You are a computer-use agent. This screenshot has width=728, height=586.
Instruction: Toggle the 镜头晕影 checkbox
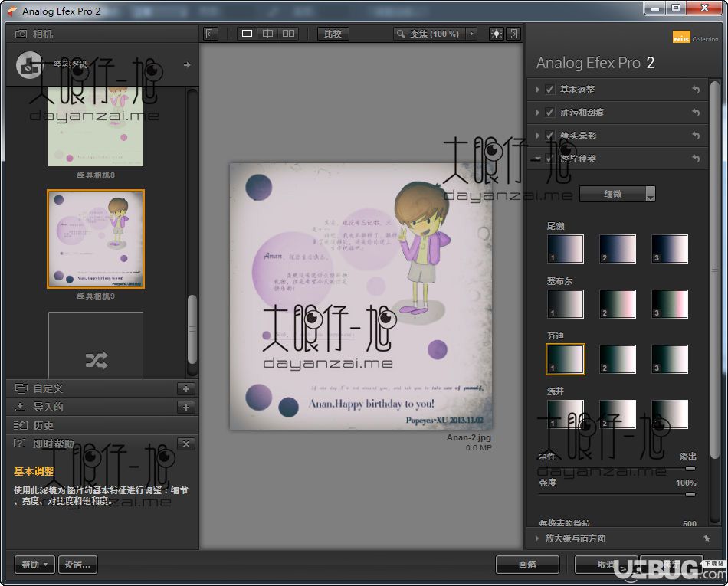[549, 136]
